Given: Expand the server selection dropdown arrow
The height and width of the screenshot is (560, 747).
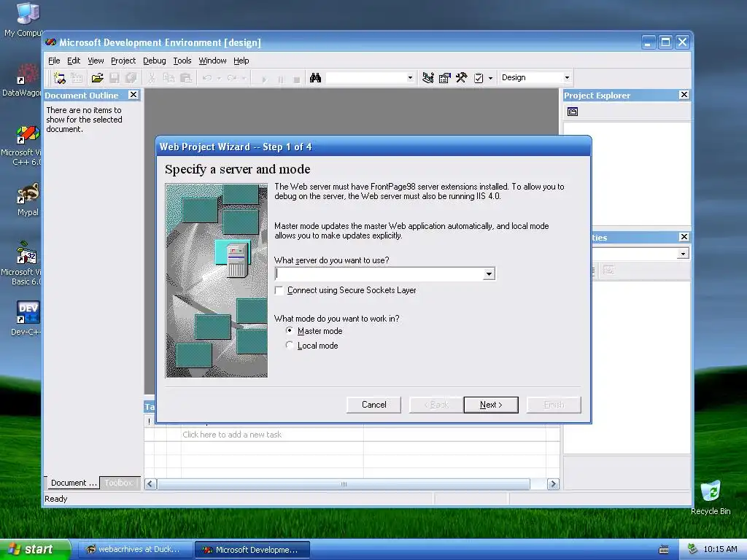Looking at the screenshot, I should click(489, 274).
